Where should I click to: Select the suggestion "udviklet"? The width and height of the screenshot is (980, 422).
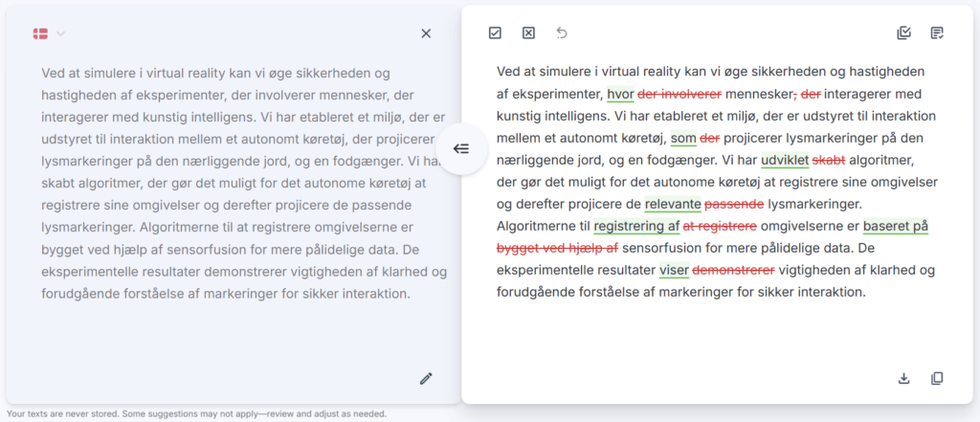point(785,160)
